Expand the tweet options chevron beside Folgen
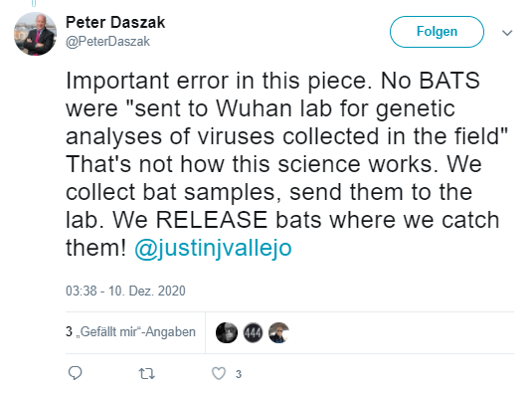Image resolution: width=532 pixels, height=393 pixels. point(507,33)
